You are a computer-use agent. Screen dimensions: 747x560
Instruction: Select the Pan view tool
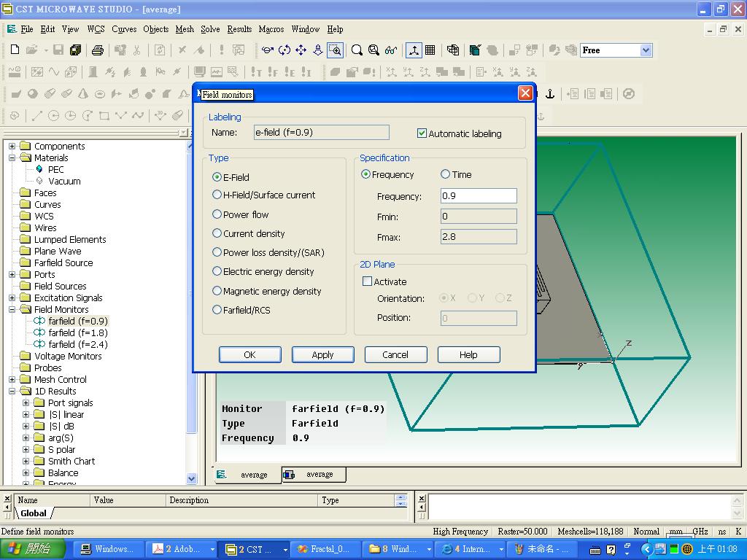click(x=301, y=50)
